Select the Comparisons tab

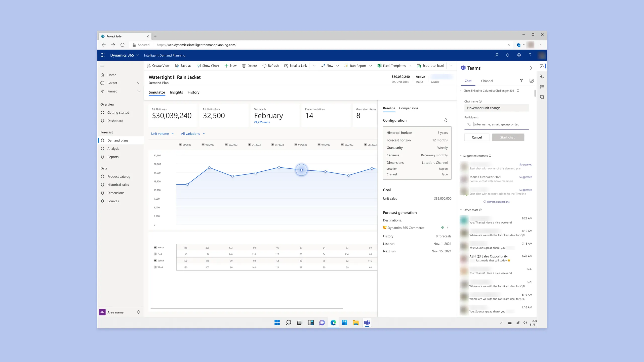(409, 108)
